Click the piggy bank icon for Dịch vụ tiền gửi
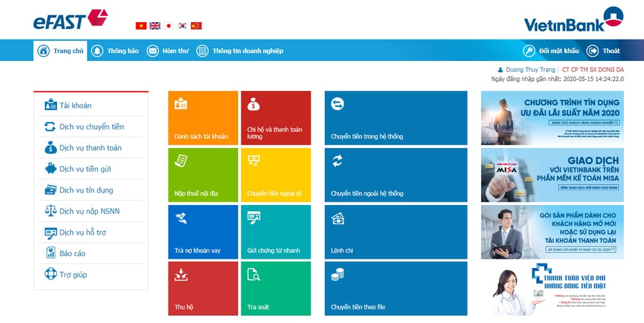The image size is (644, 323). click(51, 168)
